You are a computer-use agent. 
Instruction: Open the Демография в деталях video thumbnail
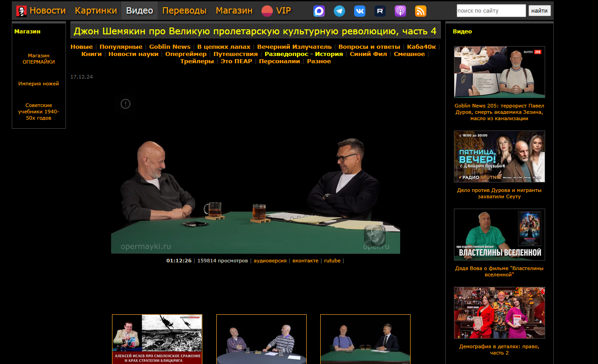[x=500, y=313]
